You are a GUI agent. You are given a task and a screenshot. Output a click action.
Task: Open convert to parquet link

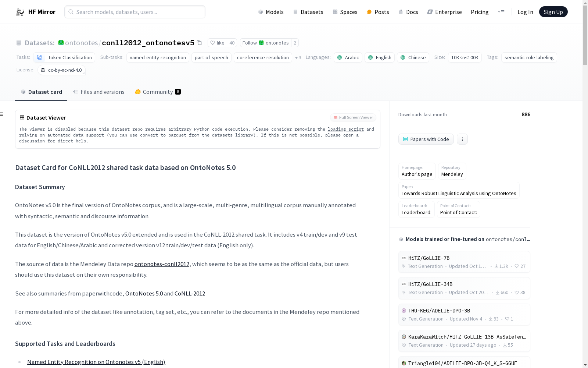click(163, 135)
